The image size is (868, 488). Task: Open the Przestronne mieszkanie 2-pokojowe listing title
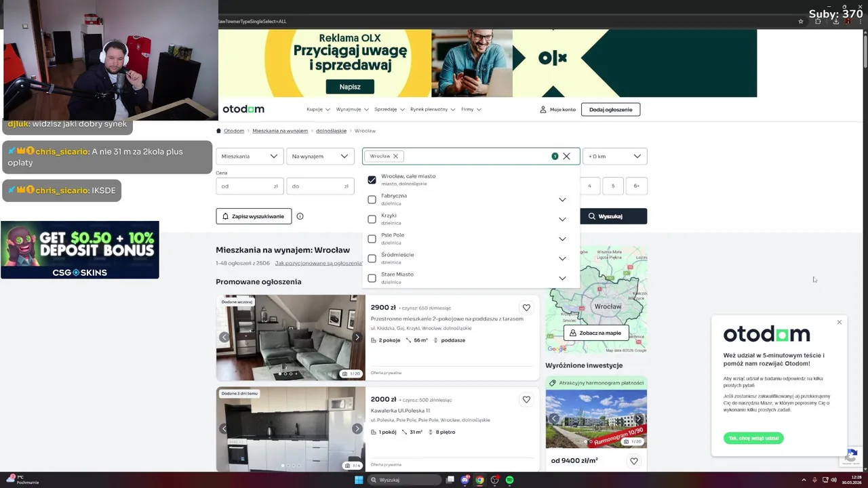point(447,319)
